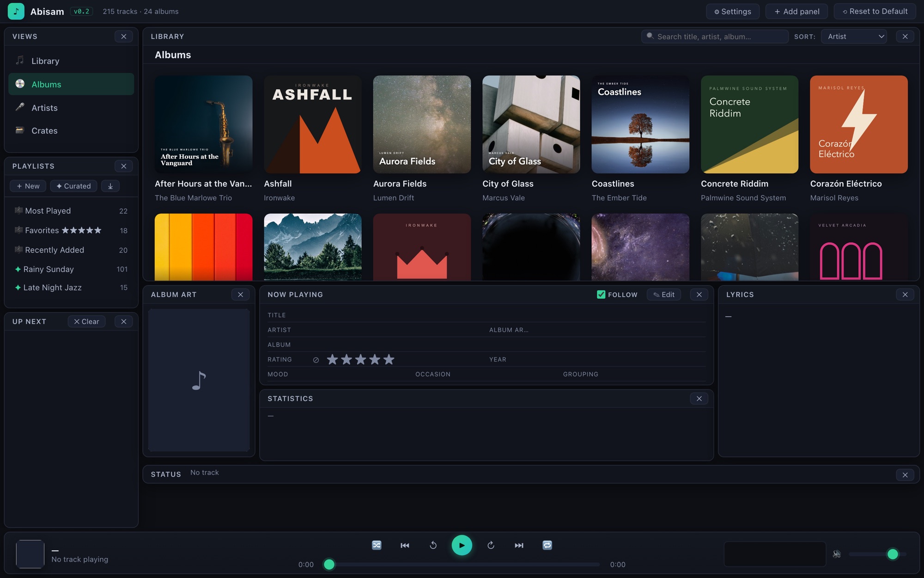Close the Statistics panel
924x578 pixels.
coord(699,399)
